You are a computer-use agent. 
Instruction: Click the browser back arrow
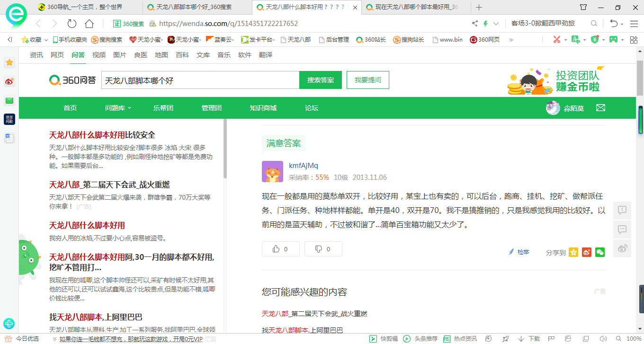tap(38, 24)
